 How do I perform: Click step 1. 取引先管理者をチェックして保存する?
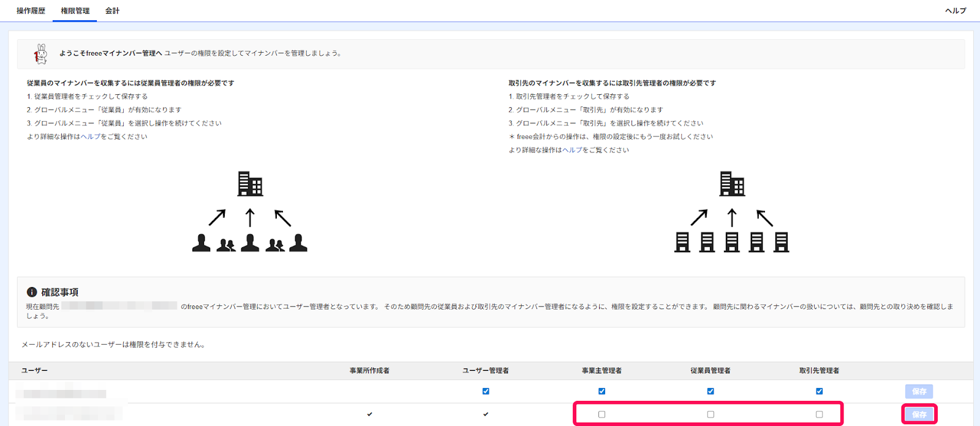point(569,96)
